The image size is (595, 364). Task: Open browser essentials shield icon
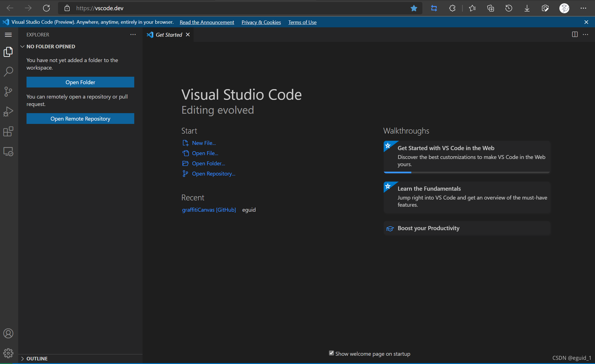(545, 8)
